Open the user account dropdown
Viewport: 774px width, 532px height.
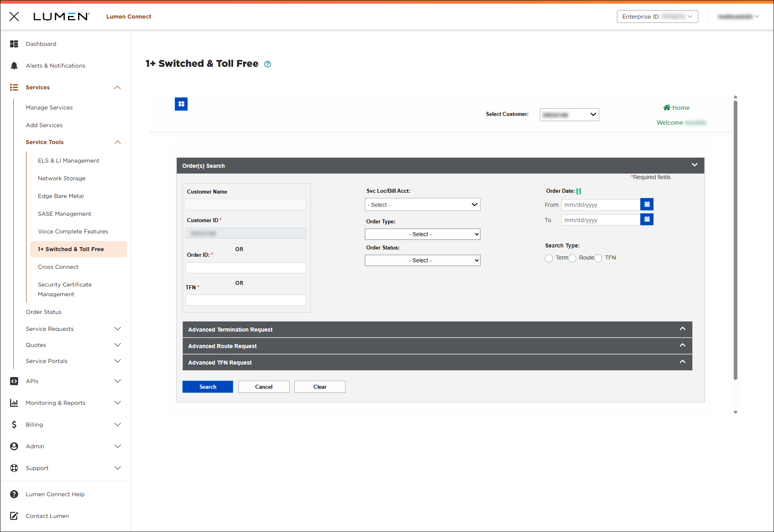pos(739,16)
